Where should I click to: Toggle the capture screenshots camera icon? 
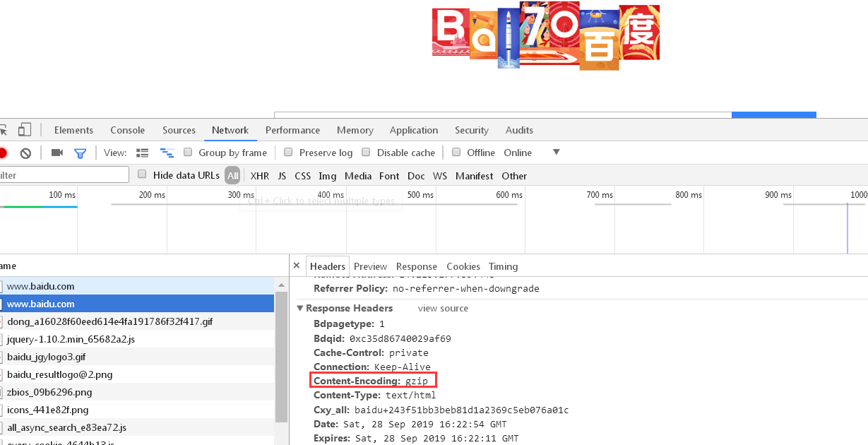(57, 153)
